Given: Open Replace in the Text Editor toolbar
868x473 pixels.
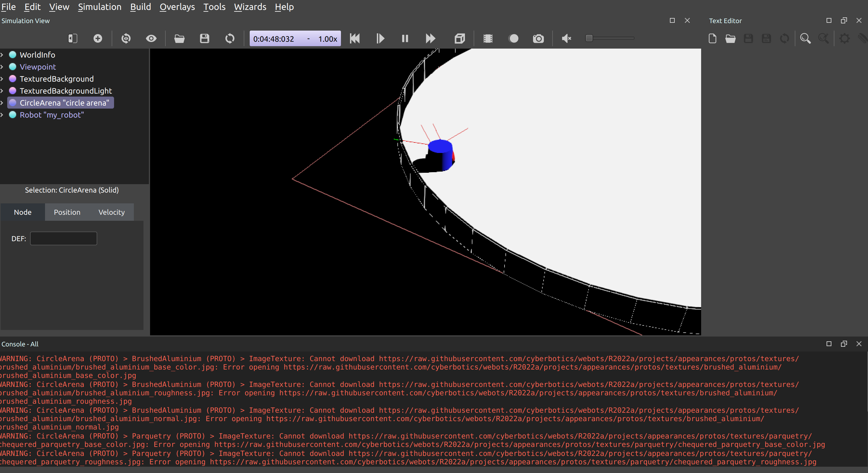Looking at the screenshot, I should click(824, 38).
